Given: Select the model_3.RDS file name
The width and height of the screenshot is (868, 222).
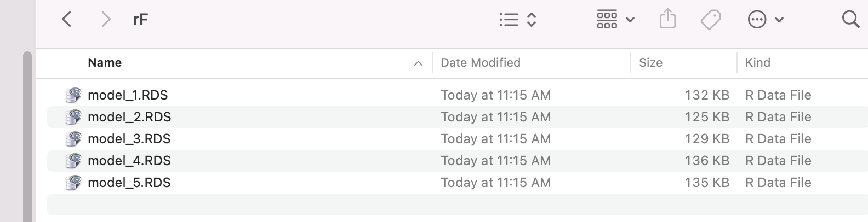Looking at the screenshot, I should coord(129,139).
